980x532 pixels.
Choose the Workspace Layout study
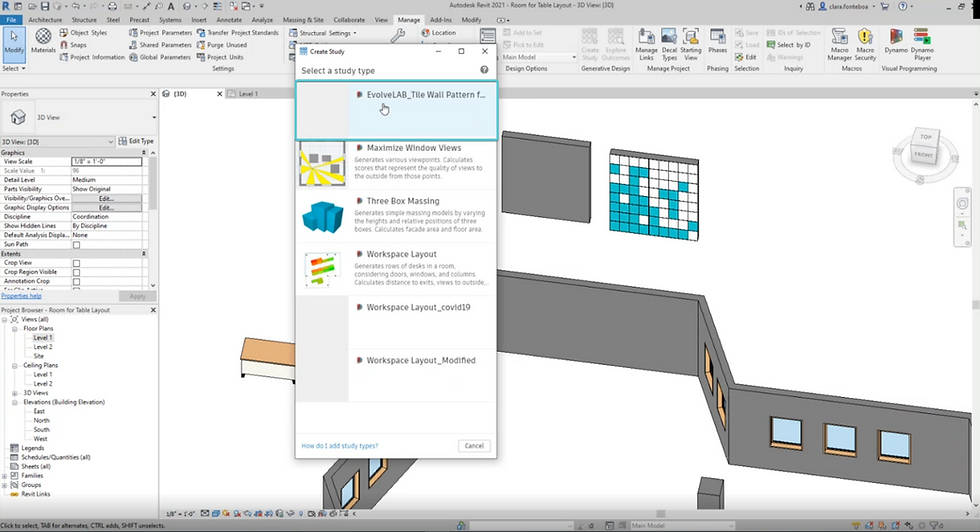pyautogui.click(x=396, y=270)
